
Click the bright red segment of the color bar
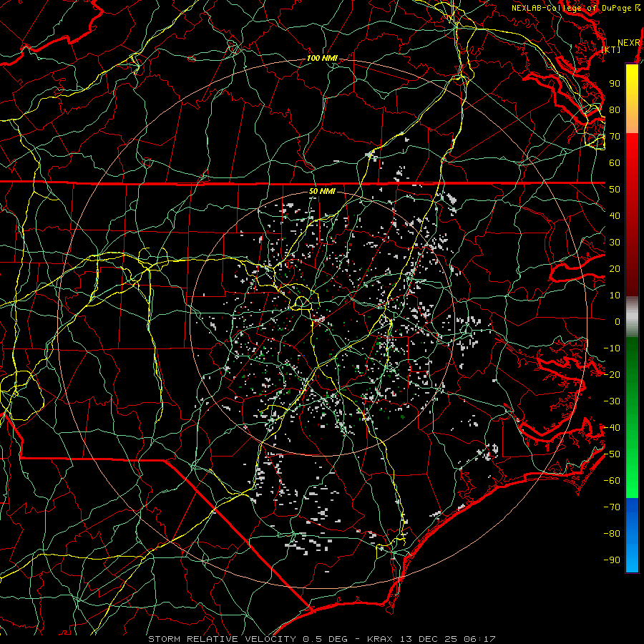point(632,150)
